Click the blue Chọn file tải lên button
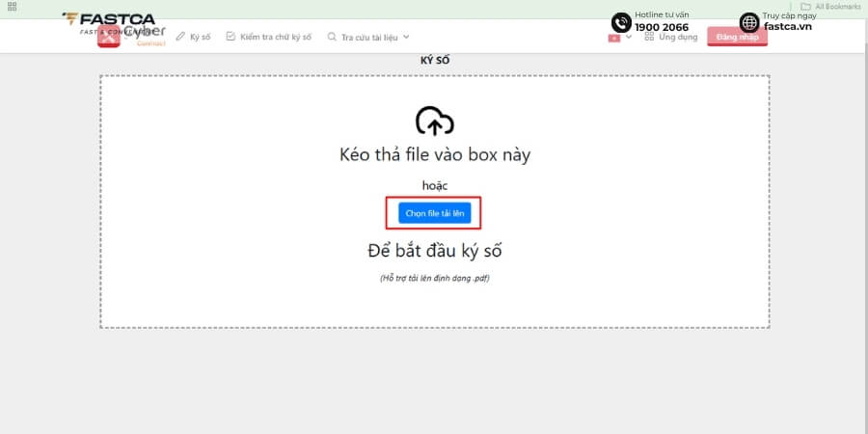 point(435,213)
